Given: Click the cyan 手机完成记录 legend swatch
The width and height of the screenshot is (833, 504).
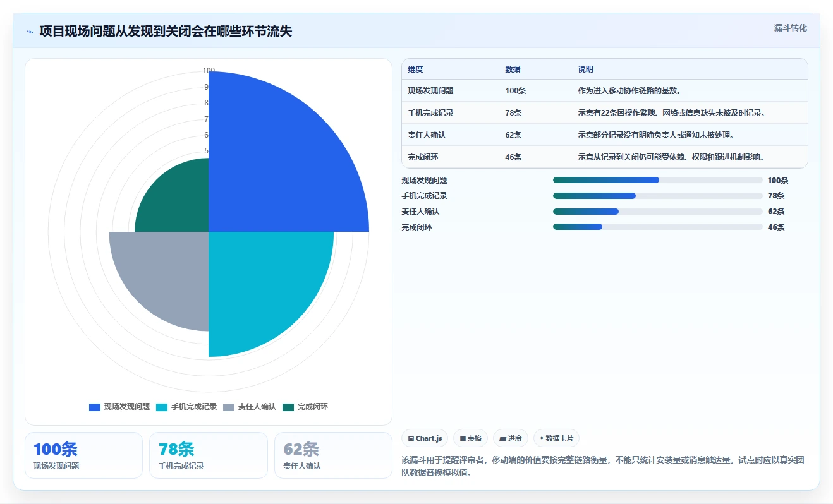Looking at the screenshot, I should tap(162, 407).
